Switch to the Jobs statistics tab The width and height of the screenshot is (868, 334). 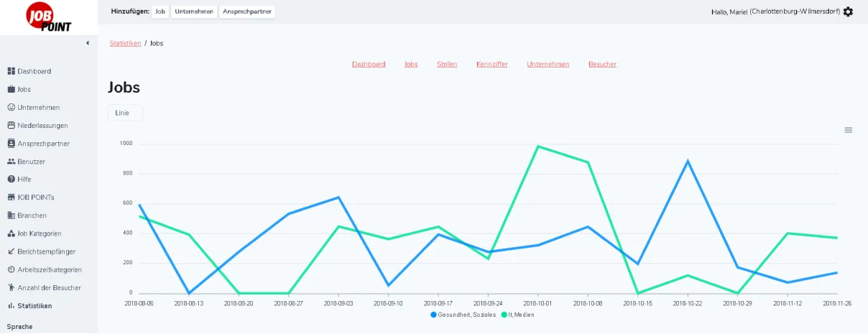coord(411,64)
